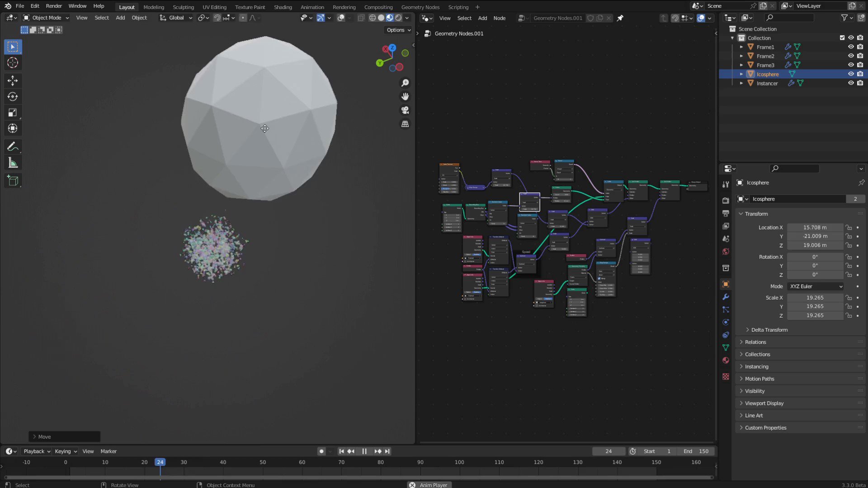Toggle camera view in viewport
The width and height of the screenshot is (868, 488).
pos(405,110)
